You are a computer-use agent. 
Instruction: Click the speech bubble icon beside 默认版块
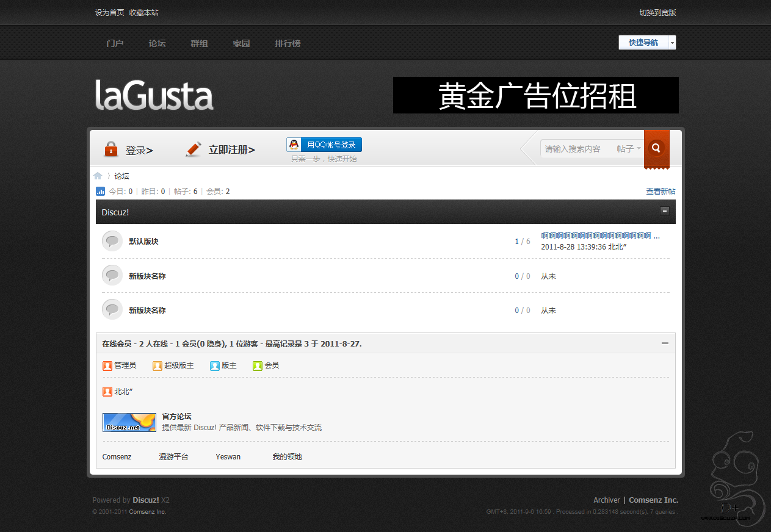(112, 241)
